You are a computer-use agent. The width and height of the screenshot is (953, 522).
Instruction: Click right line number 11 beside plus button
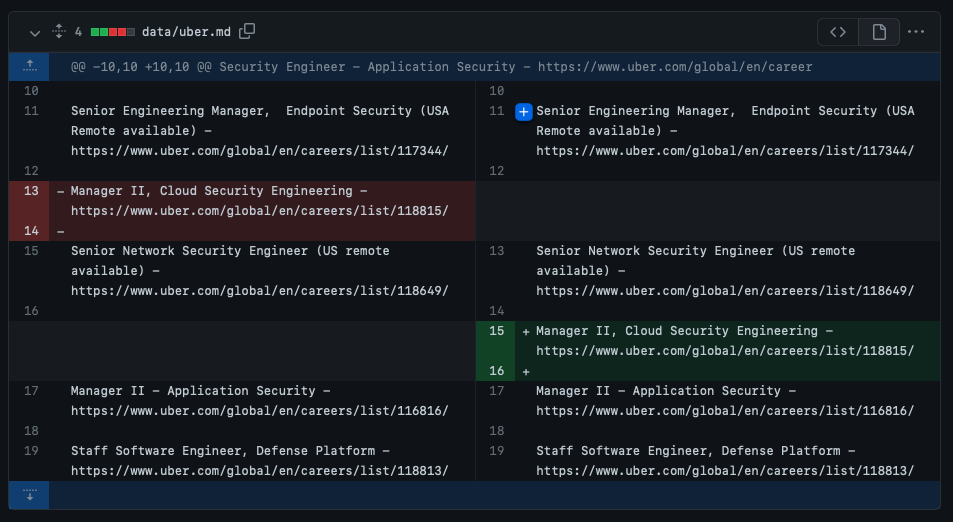[497, 111]
